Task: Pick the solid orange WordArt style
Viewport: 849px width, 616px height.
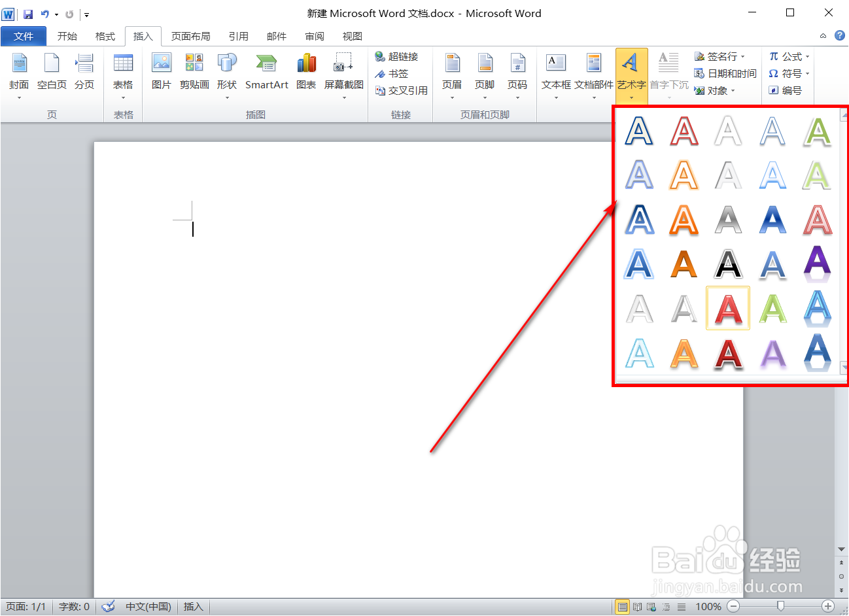Action: [684, 264]
